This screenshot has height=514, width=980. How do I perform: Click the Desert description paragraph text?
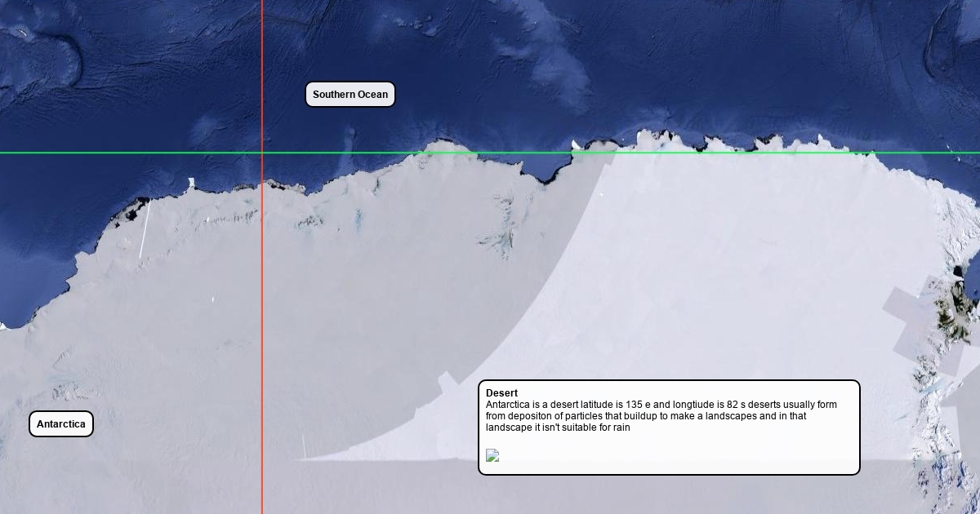pos(661,416)
